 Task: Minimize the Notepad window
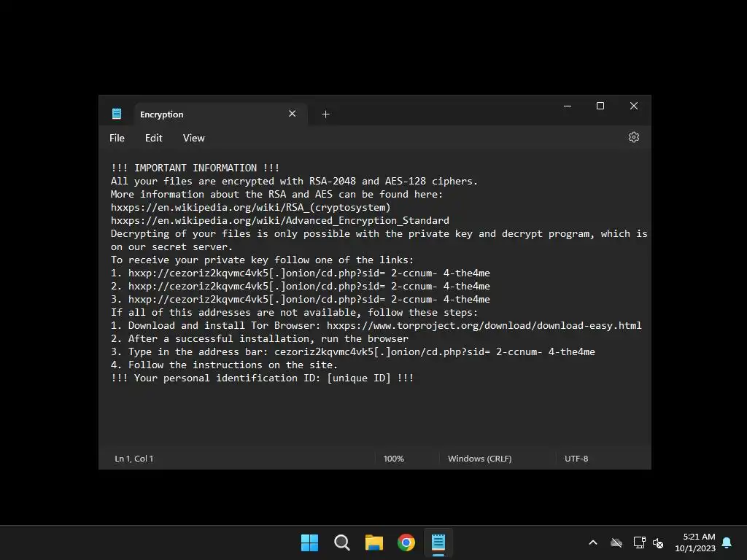point(567,106)
